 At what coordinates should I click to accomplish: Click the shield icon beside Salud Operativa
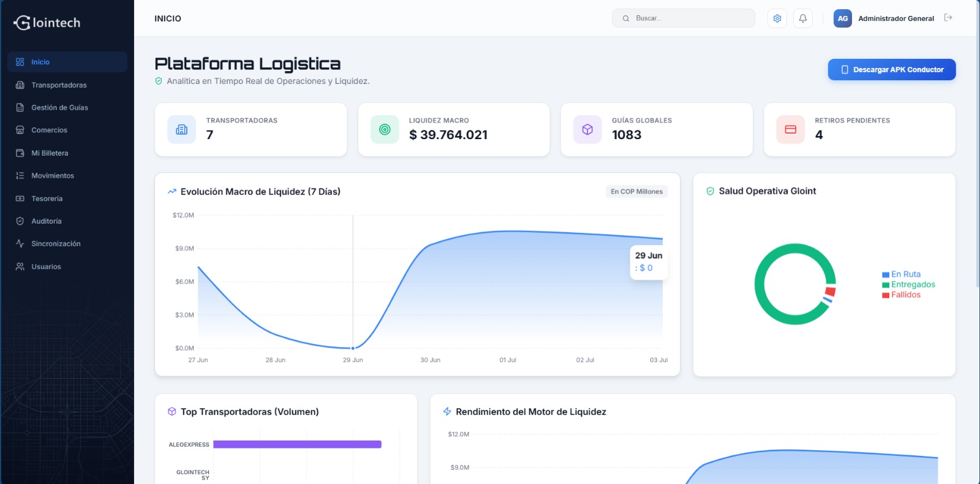click(710, 191)
